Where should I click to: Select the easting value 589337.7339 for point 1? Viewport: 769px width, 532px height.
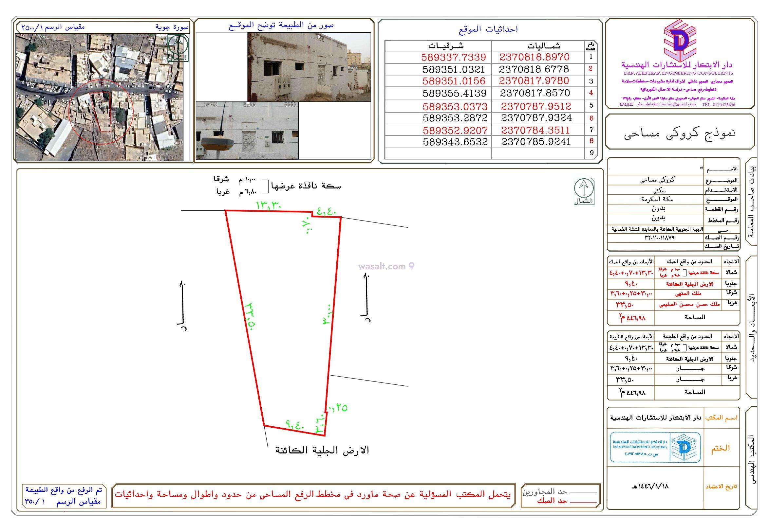453,57
